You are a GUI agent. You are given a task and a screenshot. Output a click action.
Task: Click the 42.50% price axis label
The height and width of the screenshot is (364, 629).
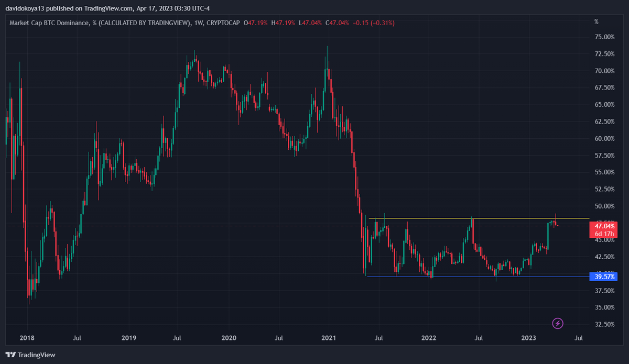tap(604, 257)
